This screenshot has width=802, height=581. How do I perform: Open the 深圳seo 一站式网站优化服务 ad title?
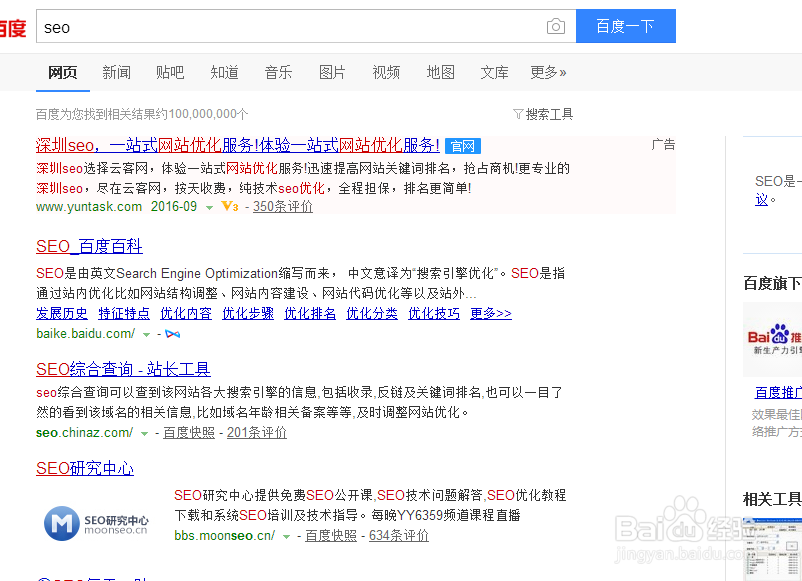(238, 146)
